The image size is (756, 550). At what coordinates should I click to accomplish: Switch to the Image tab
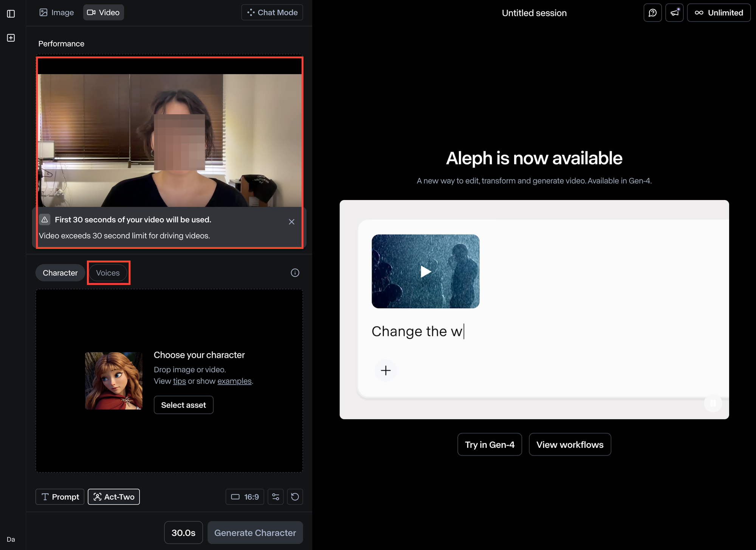pos(57,12)
